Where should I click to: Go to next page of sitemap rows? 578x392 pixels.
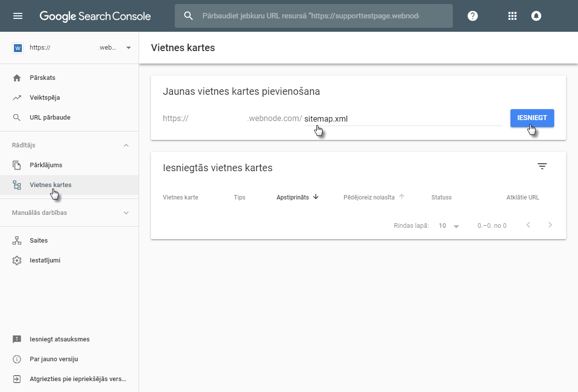[550, 225]
